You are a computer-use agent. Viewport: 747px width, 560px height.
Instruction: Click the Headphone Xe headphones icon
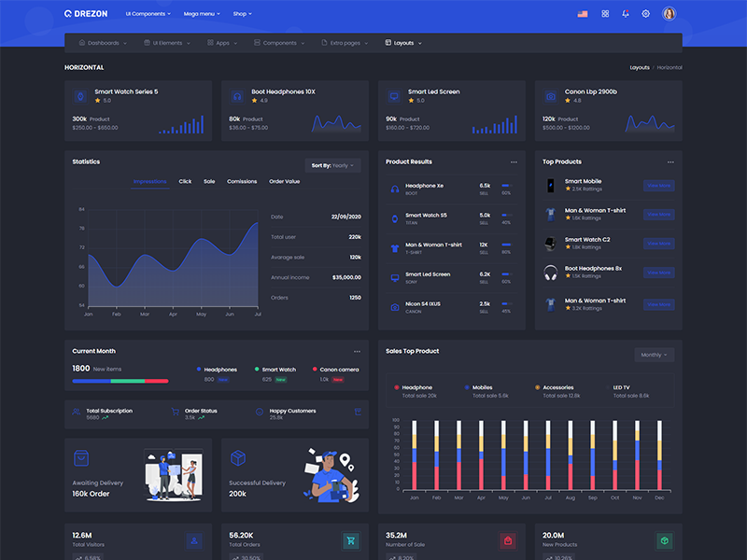tap(395, 189)
